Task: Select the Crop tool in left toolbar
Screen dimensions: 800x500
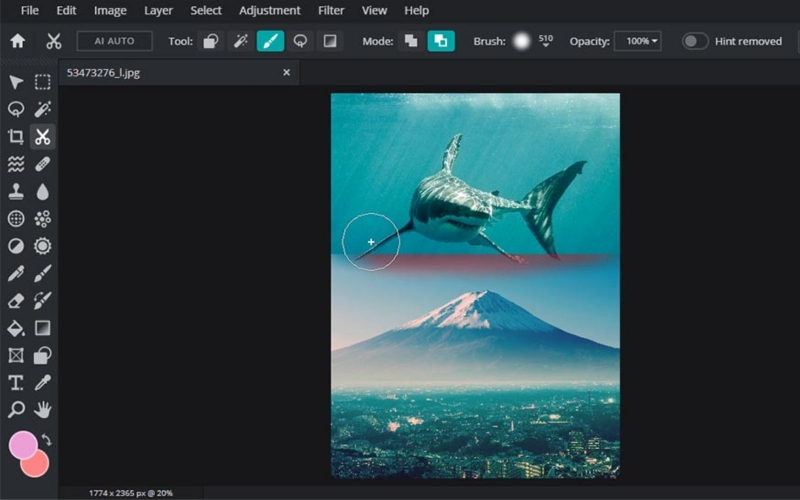Action: 16,137
